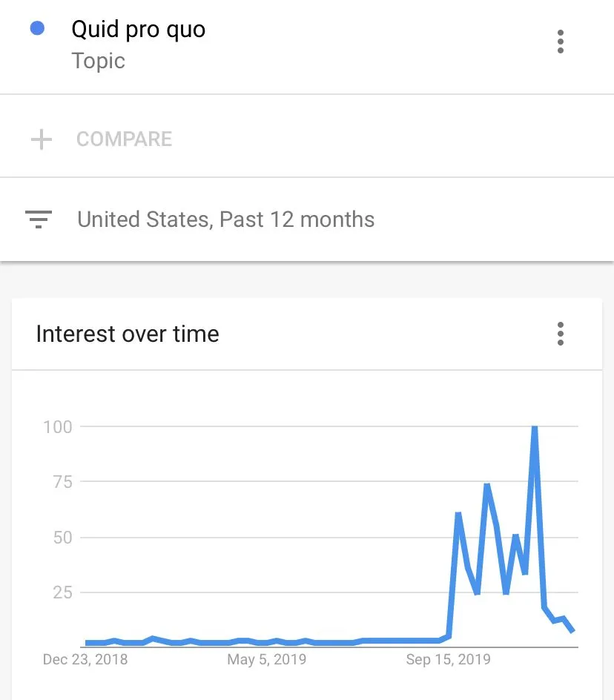Click the plus icon beside COMPARE
Viewport: 614px width, 700px height.
pyautogui.click(x=42, y=139)
